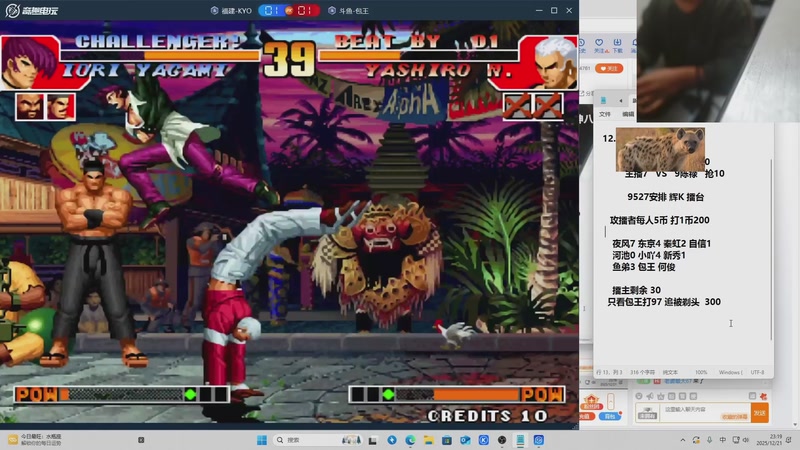The image size is (800, 450).
Task: Click the blue K app icon on taskbar
Action: [484, 440]
